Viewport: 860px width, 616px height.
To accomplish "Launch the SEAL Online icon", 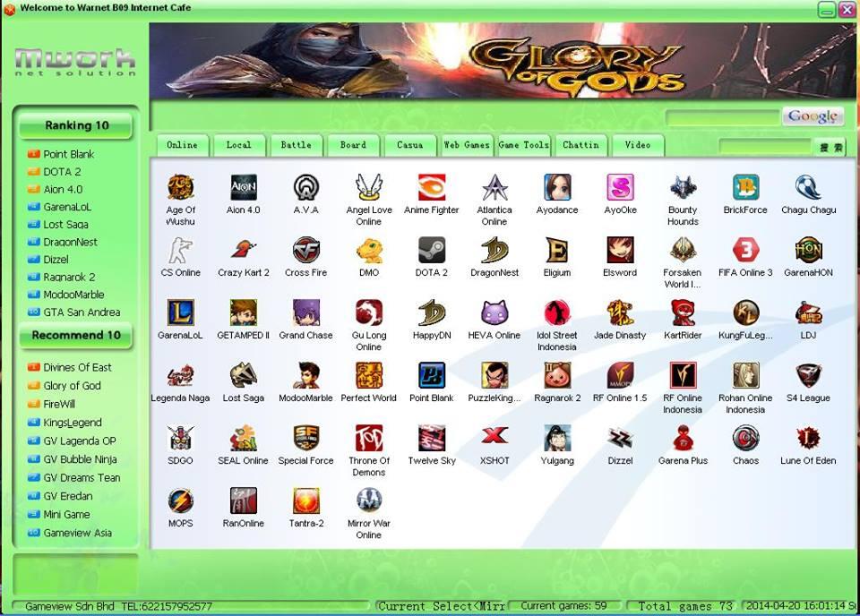I will [x=243, y=439].
